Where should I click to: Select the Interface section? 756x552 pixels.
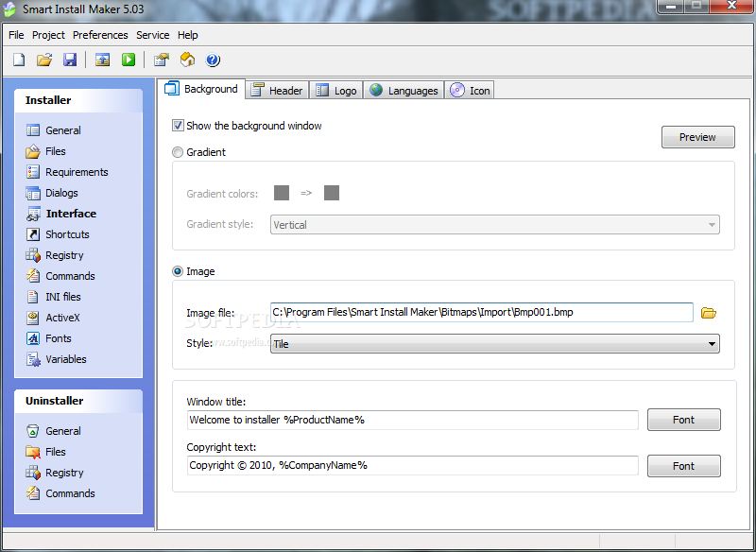tap(61, 214)
